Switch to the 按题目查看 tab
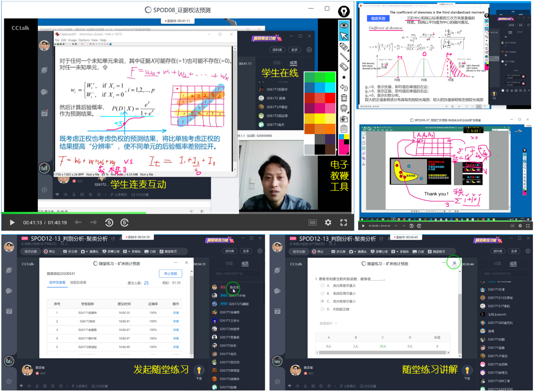This screenshot has width=534, height=392. point(78,282)
